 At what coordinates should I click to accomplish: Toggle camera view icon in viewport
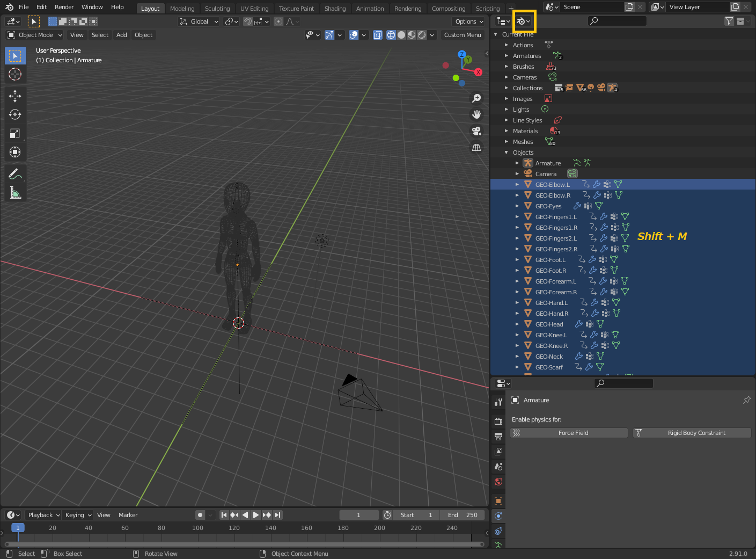(476, 130)
